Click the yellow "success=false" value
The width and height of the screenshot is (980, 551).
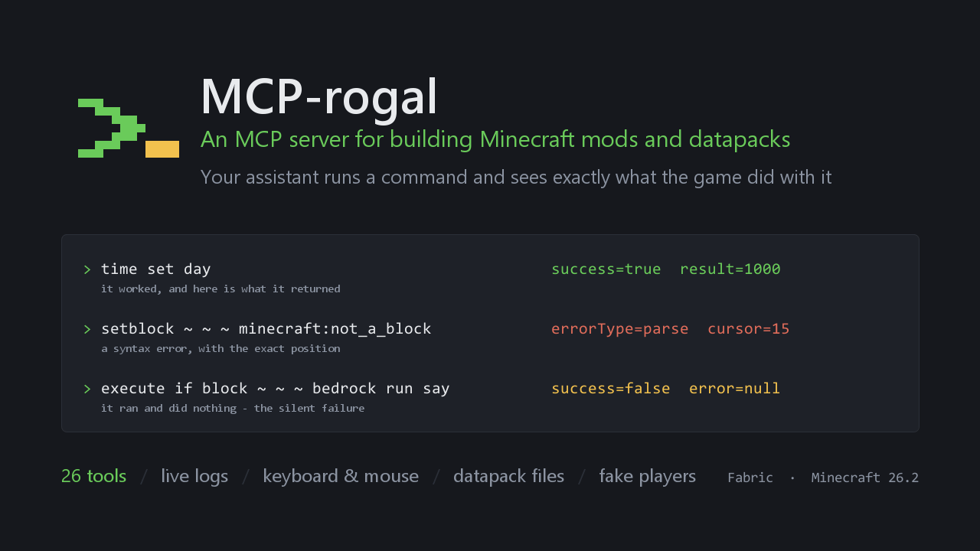[x=611, y=389]
